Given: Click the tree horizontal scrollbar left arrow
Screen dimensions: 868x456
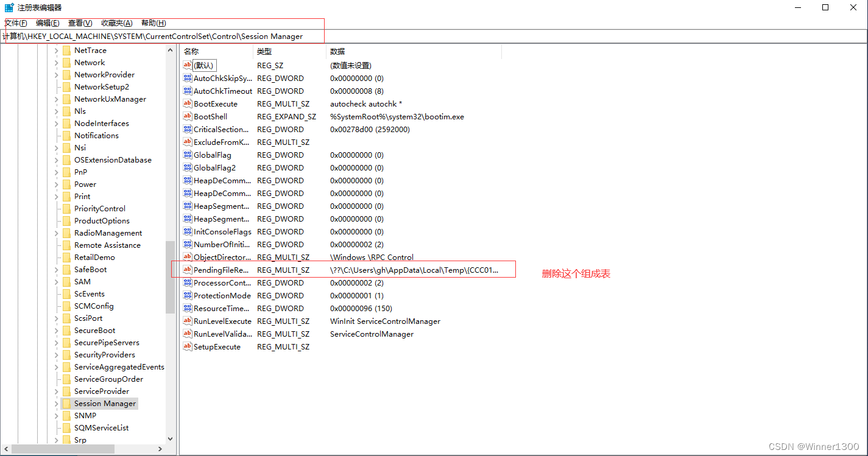Looking at the screenshot, I should 6,449.
